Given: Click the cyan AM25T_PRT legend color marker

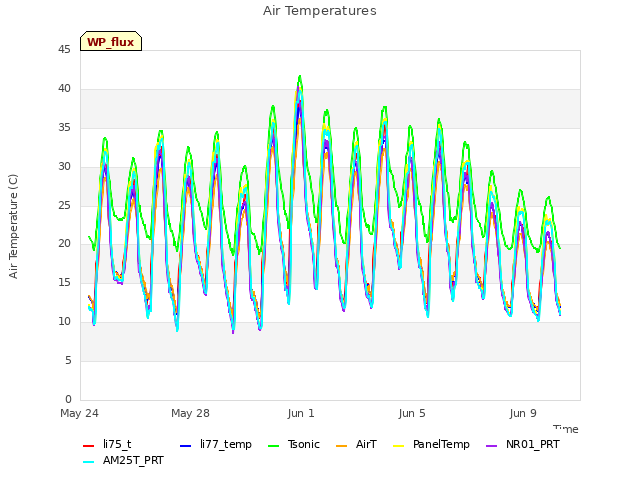Looking at the screenshot, I should pyautogui.click(x=89, y=462).
